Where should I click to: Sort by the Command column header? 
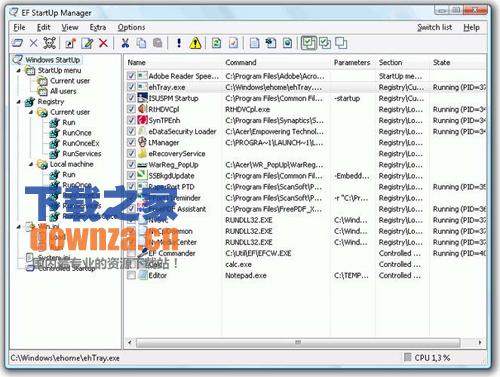click(x=276, y=62)
